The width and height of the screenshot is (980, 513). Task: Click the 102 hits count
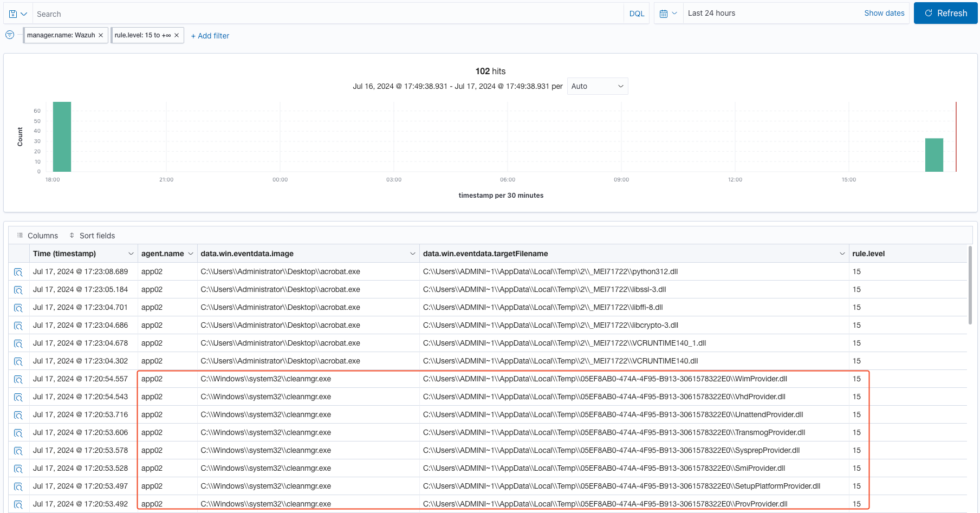click(490, 71)
